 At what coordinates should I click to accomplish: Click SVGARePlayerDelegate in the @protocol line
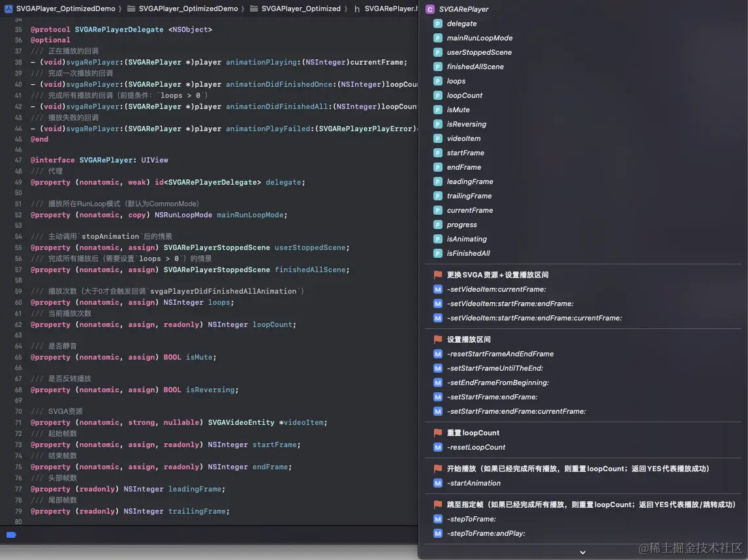pyautogui.click(x=119, y=29)
